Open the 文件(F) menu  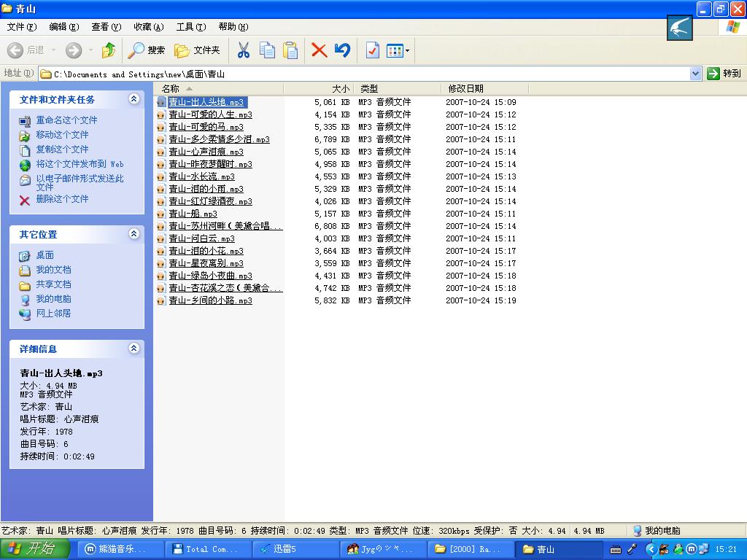[x=21, y=27]
